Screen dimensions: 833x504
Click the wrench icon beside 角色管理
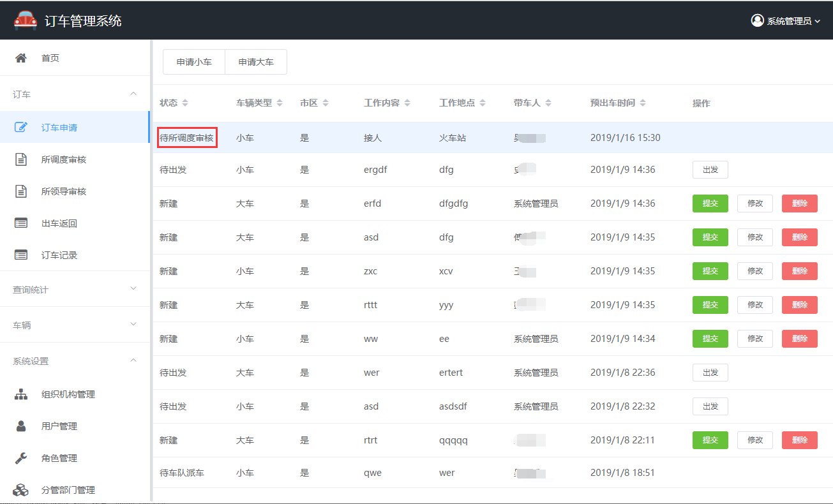pyautogui.click(x=21, y=458)
